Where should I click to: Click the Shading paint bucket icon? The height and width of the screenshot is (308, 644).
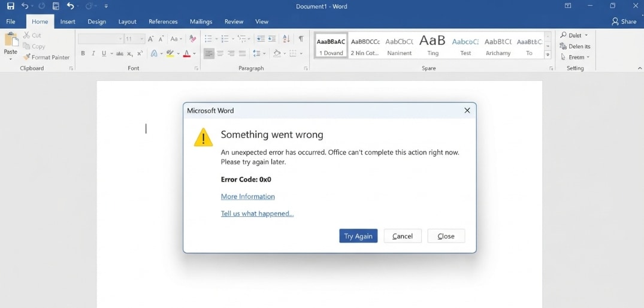(277, 53)
